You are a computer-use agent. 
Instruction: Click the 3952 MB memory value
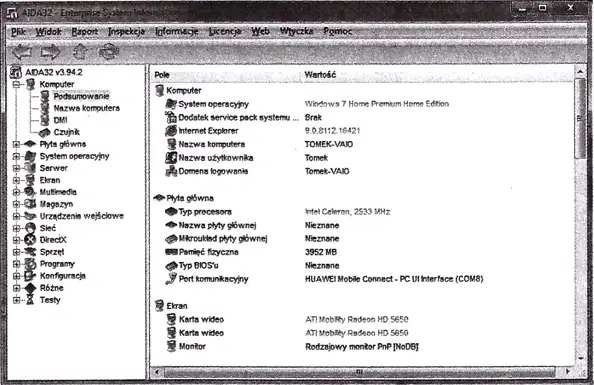coord(321,252)
